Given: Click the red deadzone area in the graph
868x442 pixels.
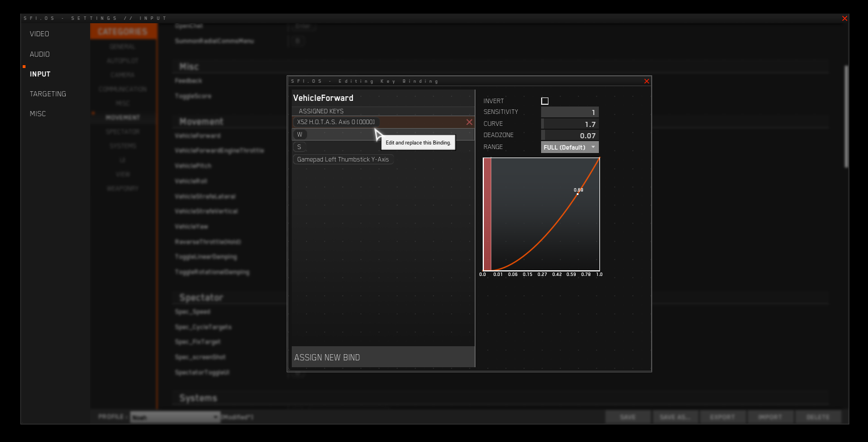Looking at the screenshot, I should [x=487, y=214].
